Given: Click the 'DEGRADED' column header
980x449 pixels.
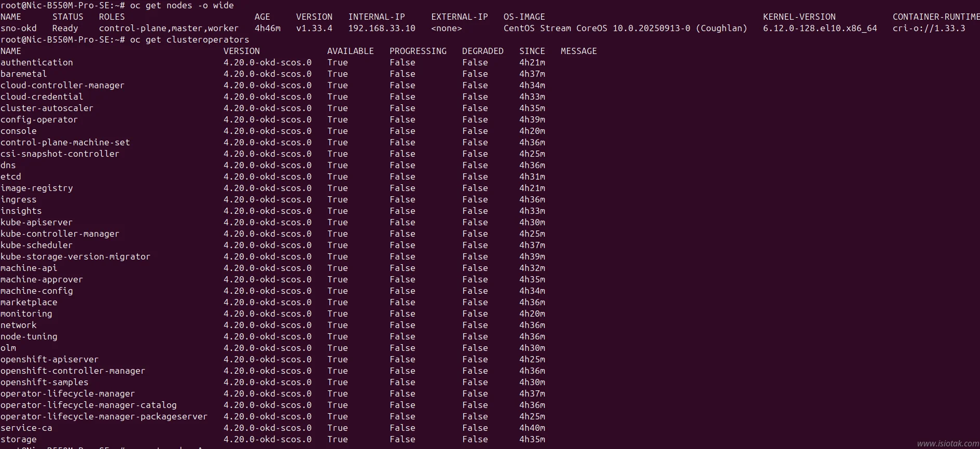Looking at the screenshot, I should (x=483, y=51).
